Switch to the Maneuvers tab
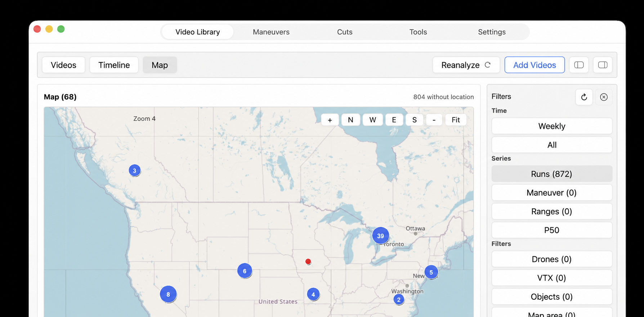Image resolution: width=644 pixels, height=317 pixels. pos(271,32)
